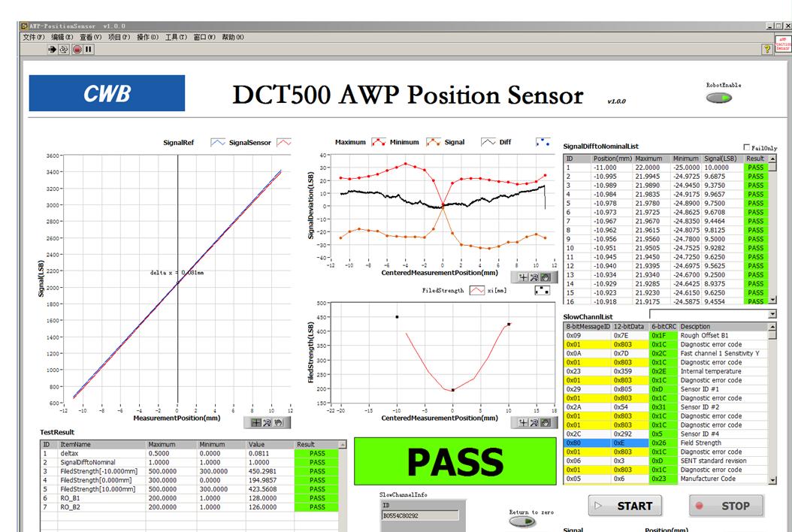The height and width of the screenshot is (532, 792).
Task: Select the pan hand tool under the FiledStrength graph
Action: click(x=546, y=422)
